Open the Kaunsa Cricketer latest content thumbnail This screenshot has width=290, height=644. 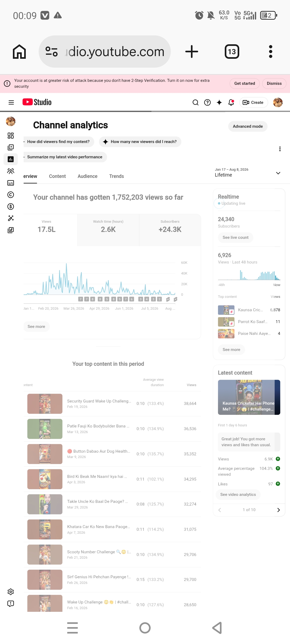(249, 397)
